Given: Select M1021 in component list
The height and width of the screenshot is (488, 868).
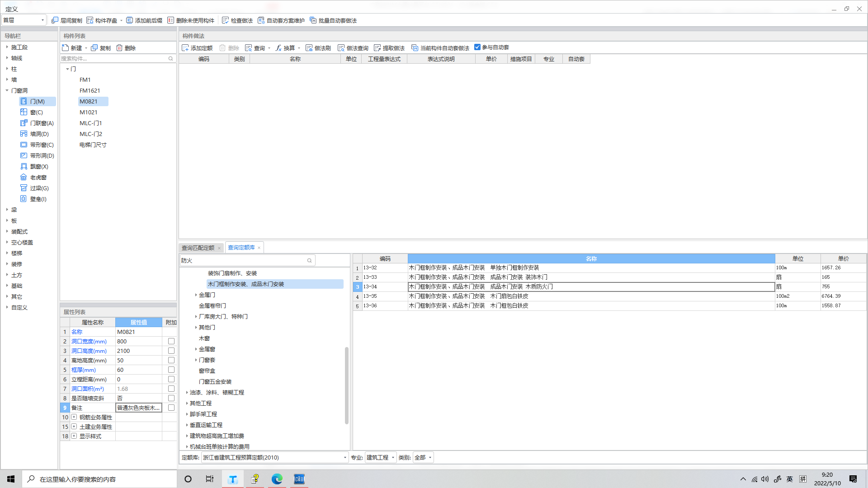Looking at the screenshot, I should point(89,112).
